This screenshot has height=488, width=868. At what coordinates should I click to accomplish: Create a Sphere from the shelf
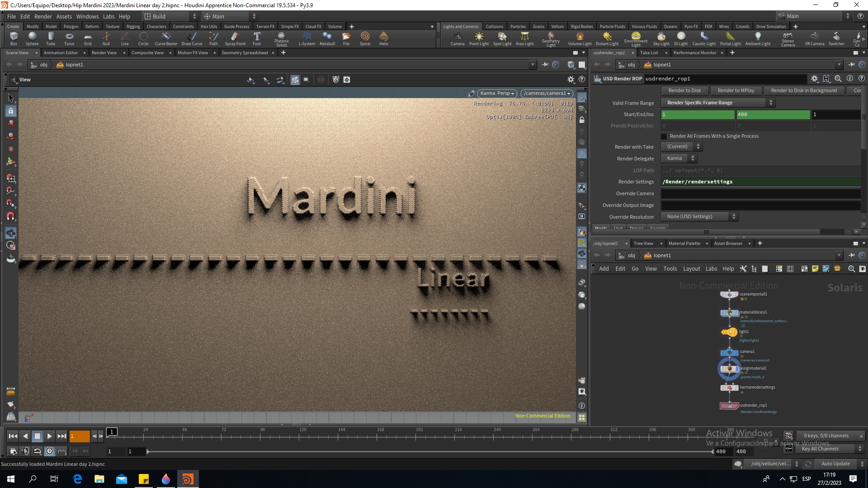[32, 38]
